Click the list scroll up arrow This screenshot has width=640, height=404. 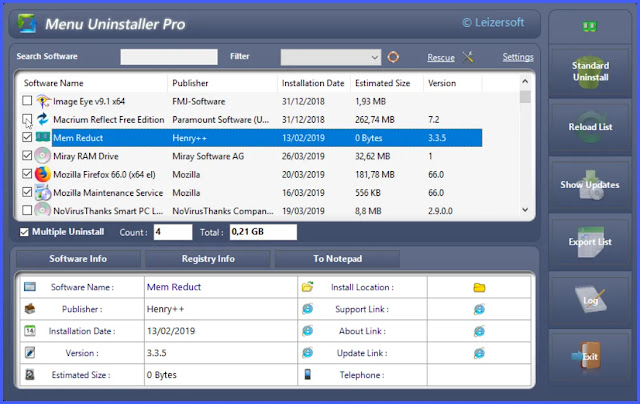pyautogui.click(x=525, y=82)
